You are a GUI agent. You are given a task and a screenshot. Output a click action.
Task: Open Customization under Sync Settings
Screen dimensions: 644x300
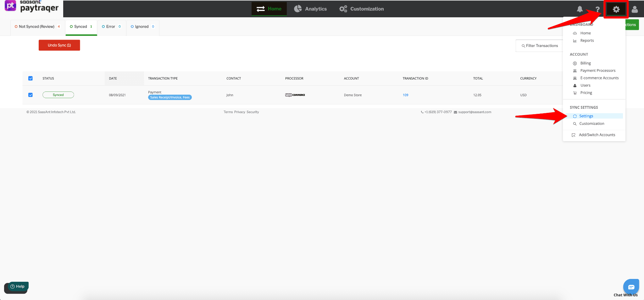591,124
